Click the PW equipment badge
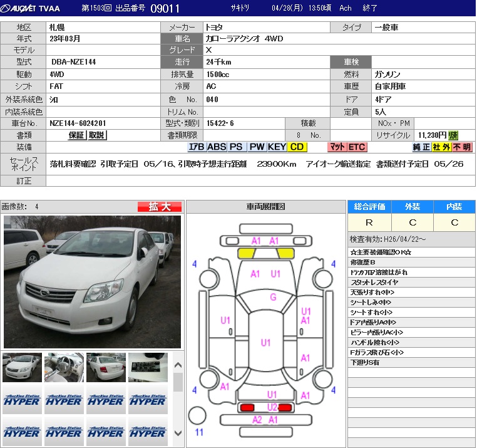The image size is (477, 448). tap(257, 147)
